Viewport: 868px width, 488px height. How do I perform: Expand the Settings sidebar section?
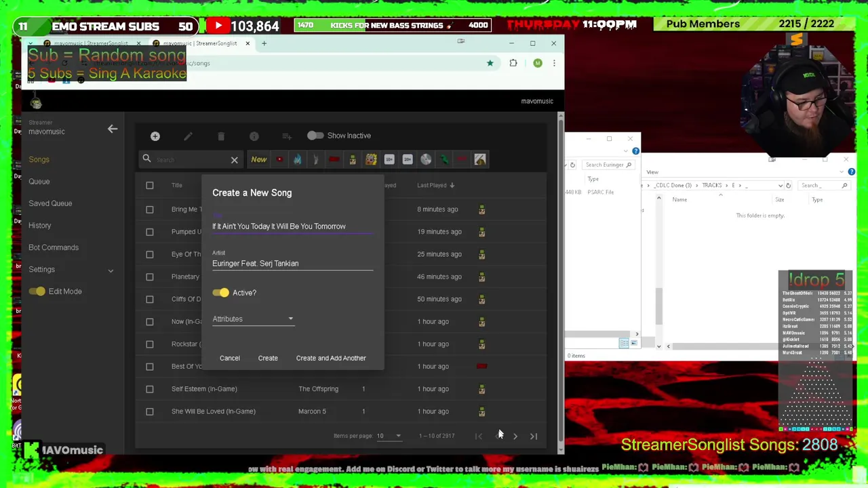pyautogui.click(x=111, y=270)
